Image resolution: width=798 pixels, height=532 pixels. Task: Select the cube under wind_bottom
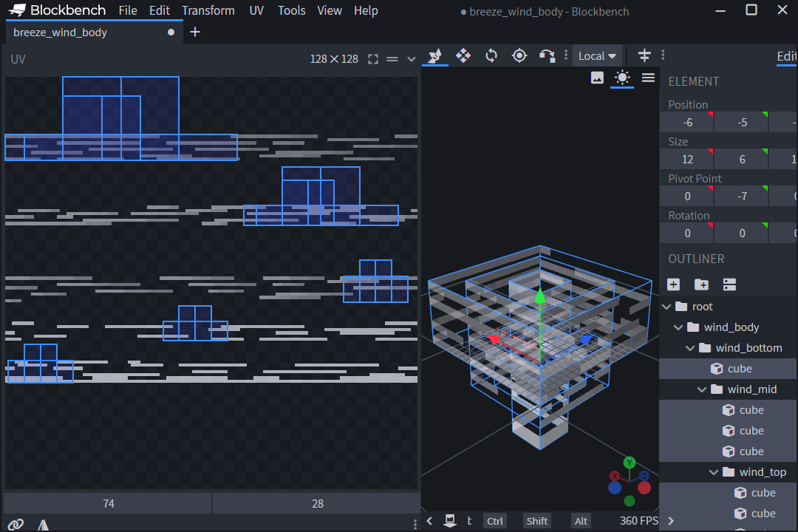pos(739,369)
